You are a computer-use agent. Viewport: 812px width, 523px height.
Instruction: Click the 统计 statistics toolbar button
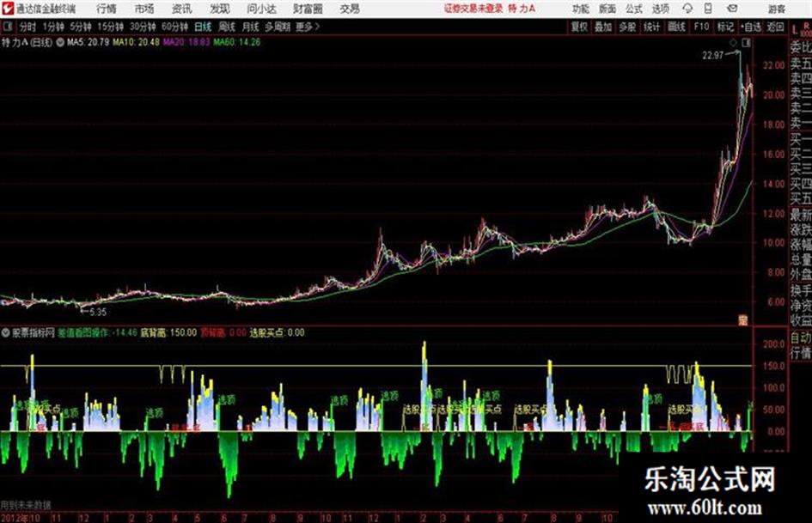651,27
